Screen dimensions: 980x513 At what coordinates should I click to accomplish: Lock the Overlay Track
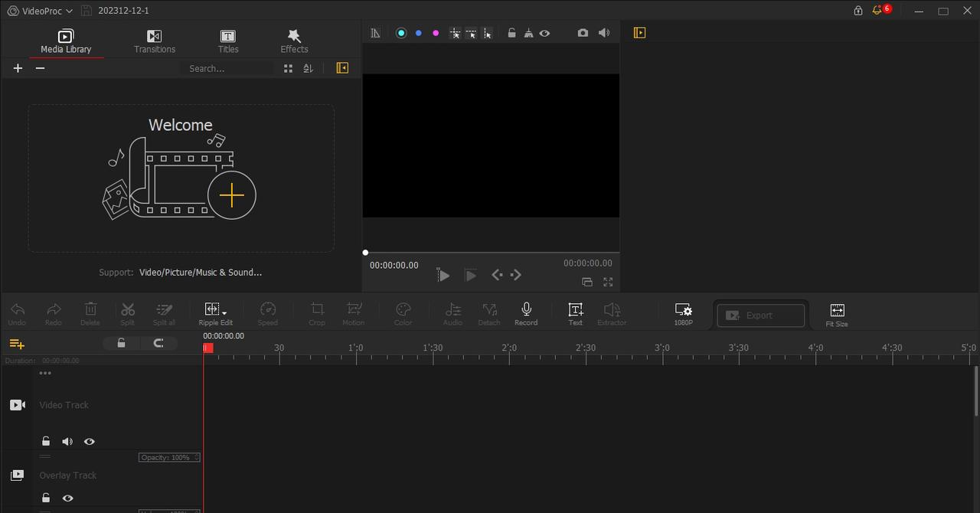pos(46,498)
